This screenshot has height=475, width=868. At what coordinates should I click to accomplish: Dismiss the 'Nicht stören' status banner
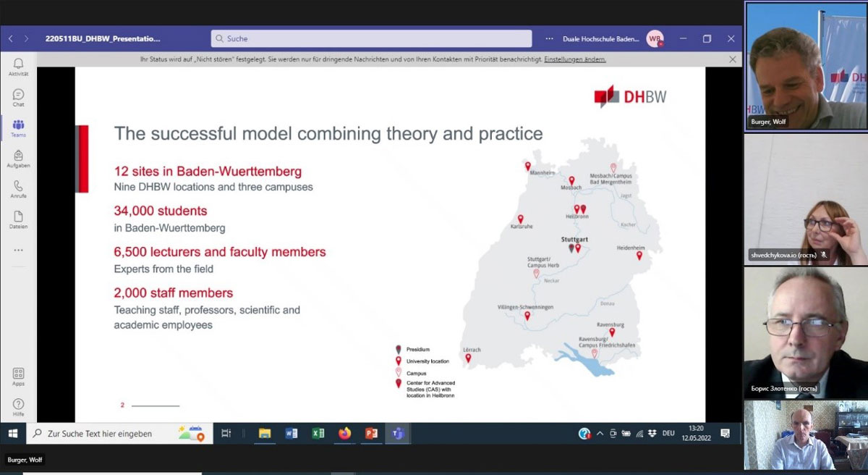click(x=732, y=59)
